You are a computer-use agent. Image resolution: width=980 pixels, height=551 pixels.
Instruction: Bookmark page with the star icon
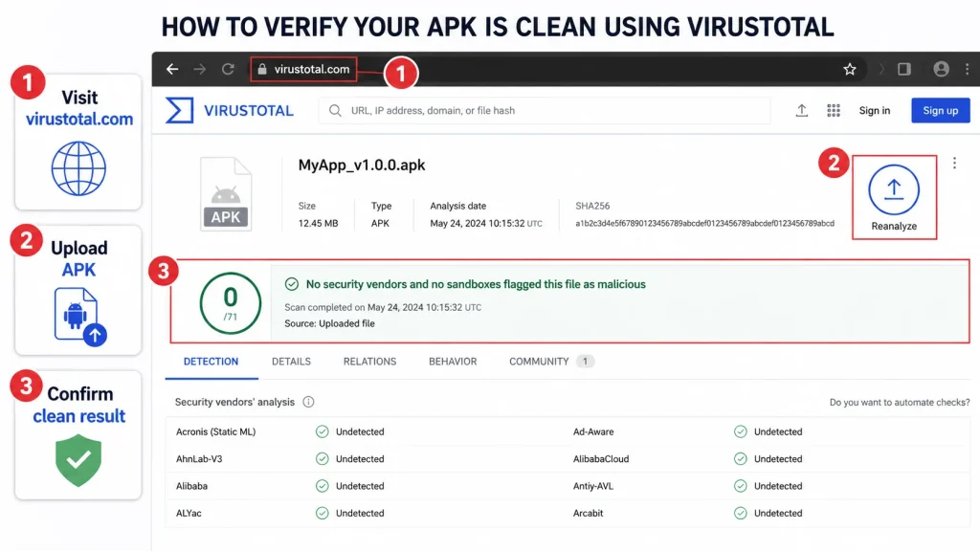click(x=850, y=69)
